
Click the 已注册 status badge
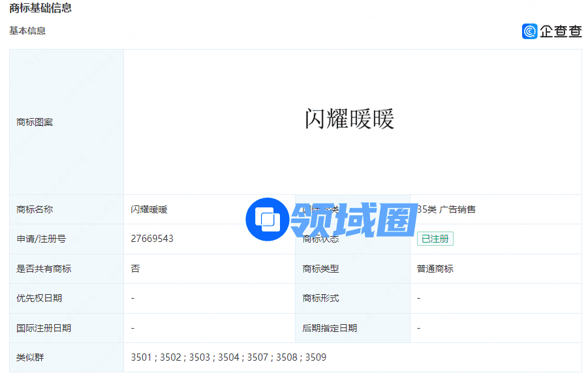point(435,239)
